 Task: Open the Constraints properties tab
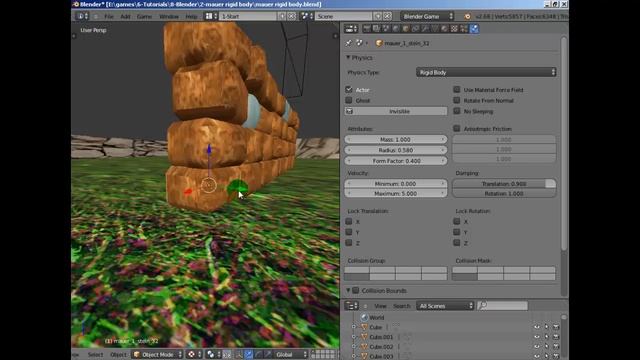pos(416,29)
